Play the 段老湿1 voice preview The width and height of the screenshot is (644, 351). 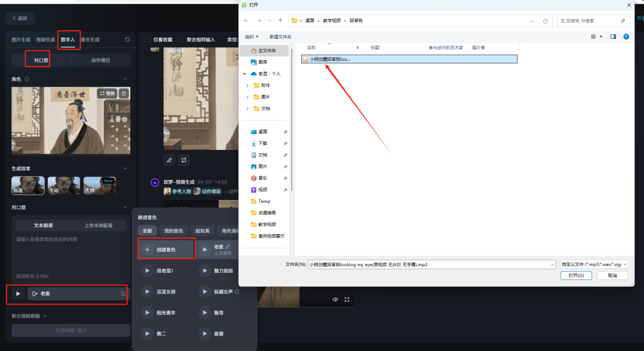point(147,271)
